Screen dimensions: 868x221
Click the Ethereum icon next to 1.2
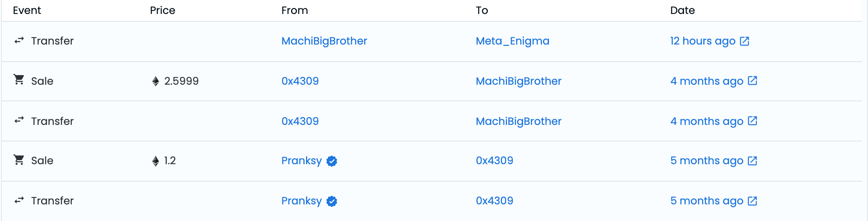click(x=156, y=161)
